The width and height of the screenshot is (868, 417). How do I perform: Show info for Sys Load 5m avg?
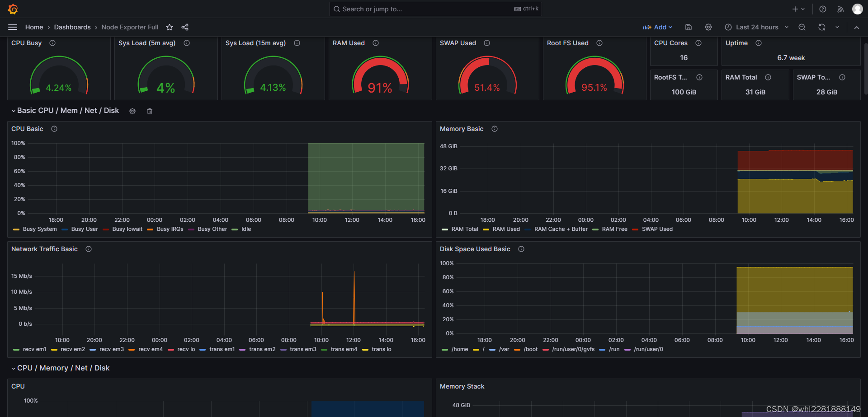click(x=187, y=43)
